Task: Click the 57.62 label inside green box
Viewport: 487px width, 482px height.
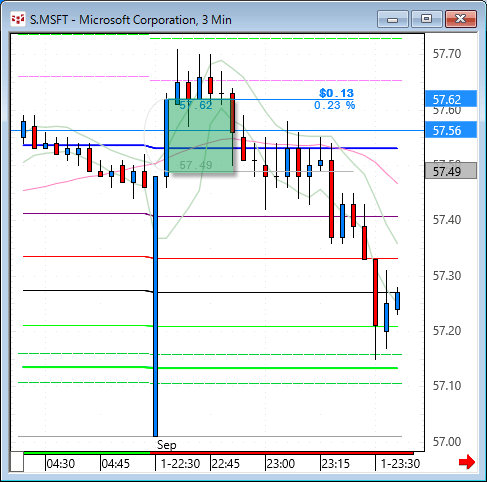Action: point(196,105)
